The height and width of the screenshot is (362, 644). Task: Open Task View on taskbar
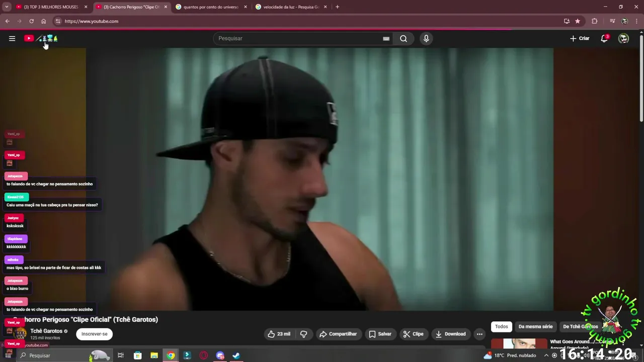pos(121,355)
